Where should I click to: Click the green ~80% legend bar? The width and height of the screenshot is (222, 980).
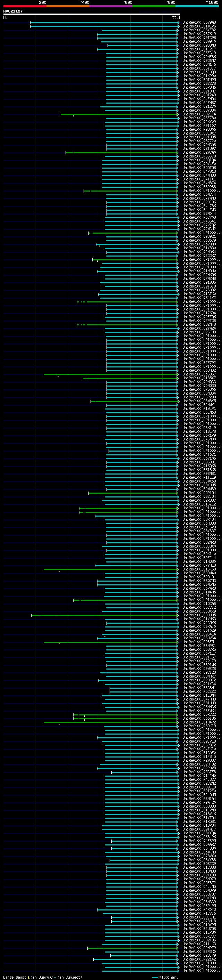click(x=154, y=6)
